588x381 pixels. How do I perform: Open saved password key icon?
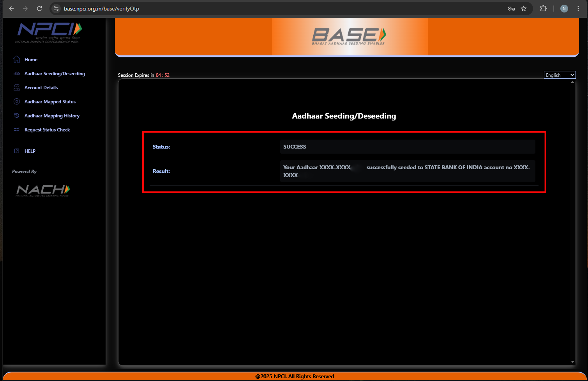pyautogui.click(x=511, y=9)
